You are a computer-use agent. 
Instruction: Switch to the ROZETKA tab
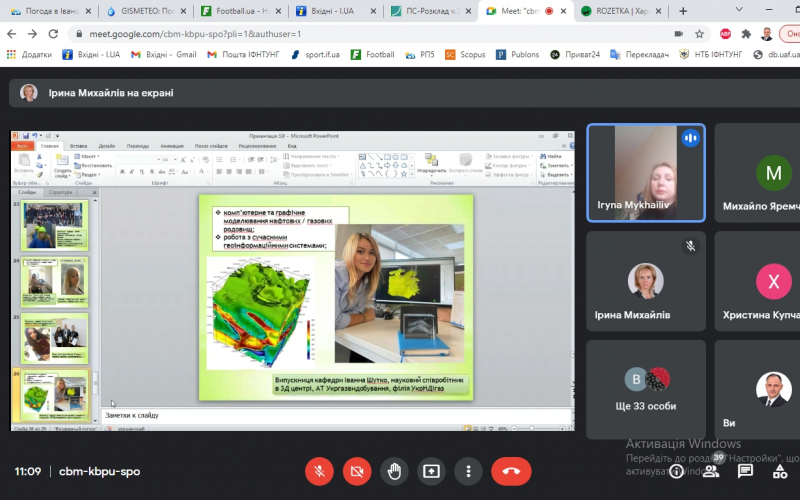(622, 11)
